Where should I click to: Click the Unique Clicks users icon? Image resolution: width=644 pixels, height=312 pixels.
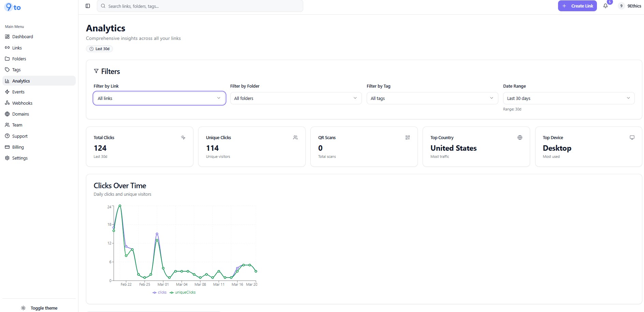click(x=295, y=137)
